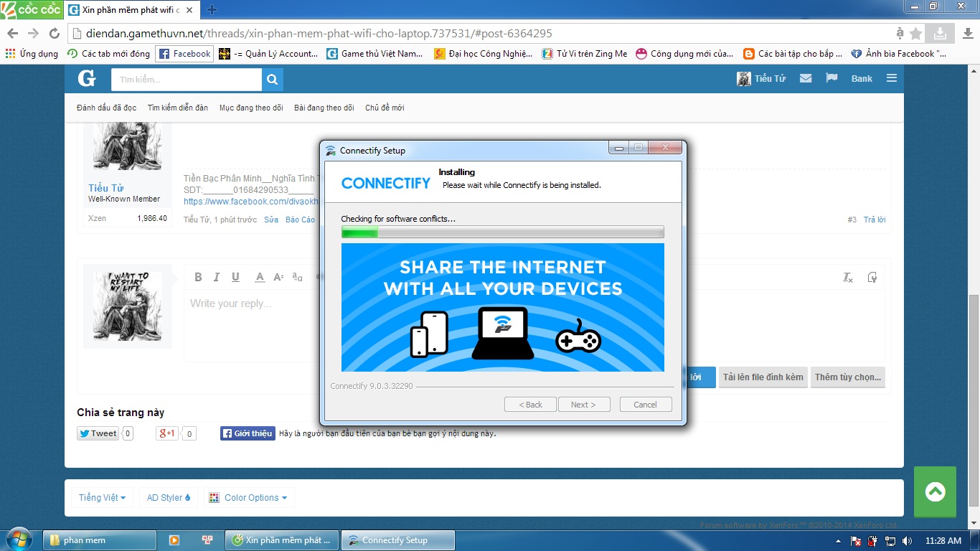
Task: Click the volume speaker tray icon
Action: [907, 540]
